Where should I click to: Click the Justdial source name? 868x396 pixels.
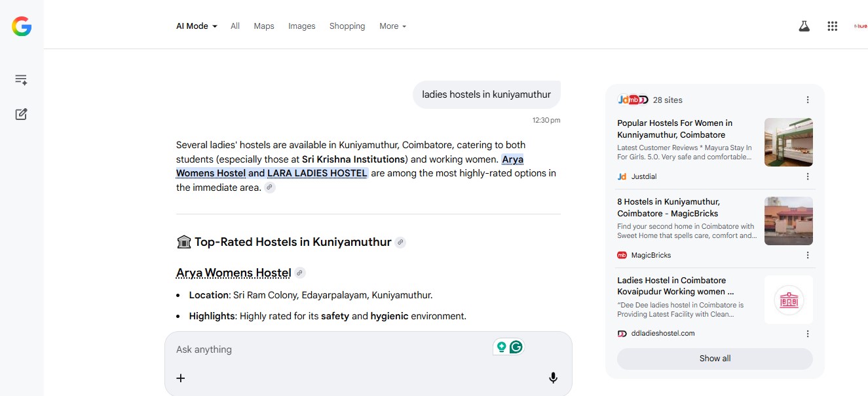(644, 176)
